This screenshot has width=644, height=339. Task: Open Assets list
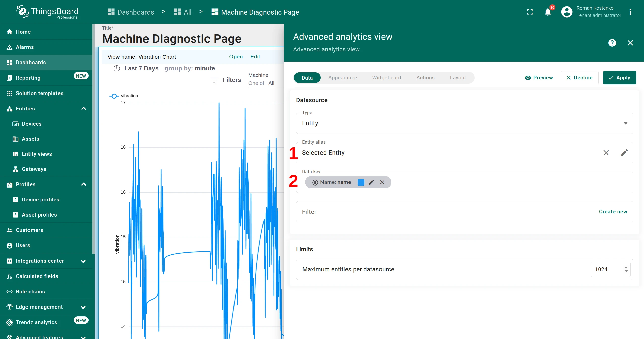pos(46,139)
